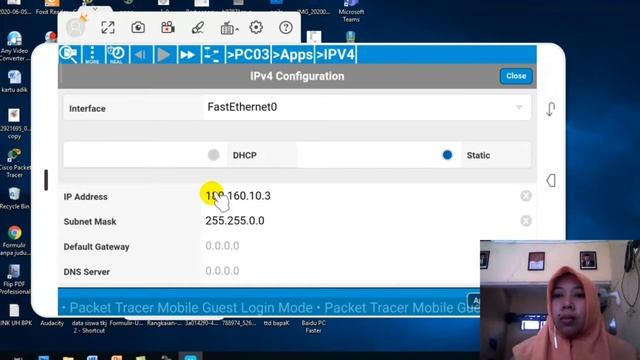Click the DNS Server field
This screenshot has height=360, width=640.
point(341,271)
